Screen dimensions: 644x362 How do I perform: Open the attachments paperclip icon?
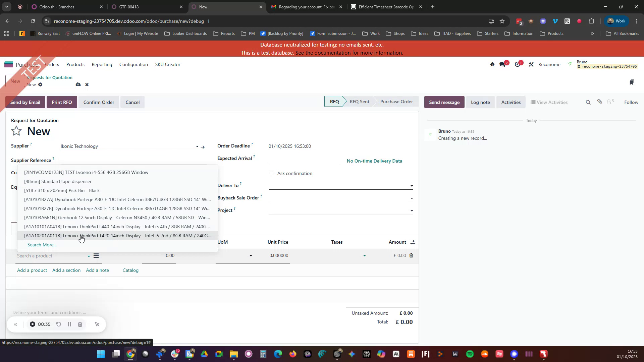coord(600,102)
